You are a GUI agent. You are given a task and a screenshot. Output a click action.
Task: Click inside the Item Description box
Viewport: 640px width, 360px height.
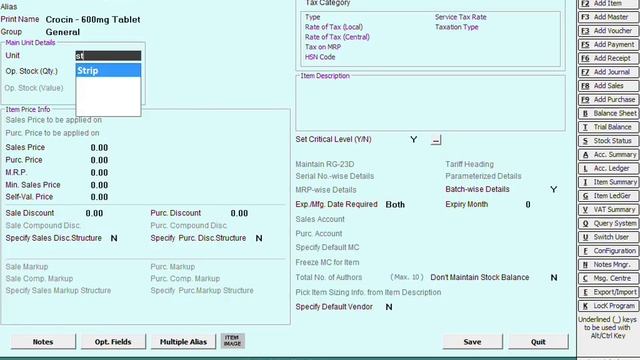[431, 103]
